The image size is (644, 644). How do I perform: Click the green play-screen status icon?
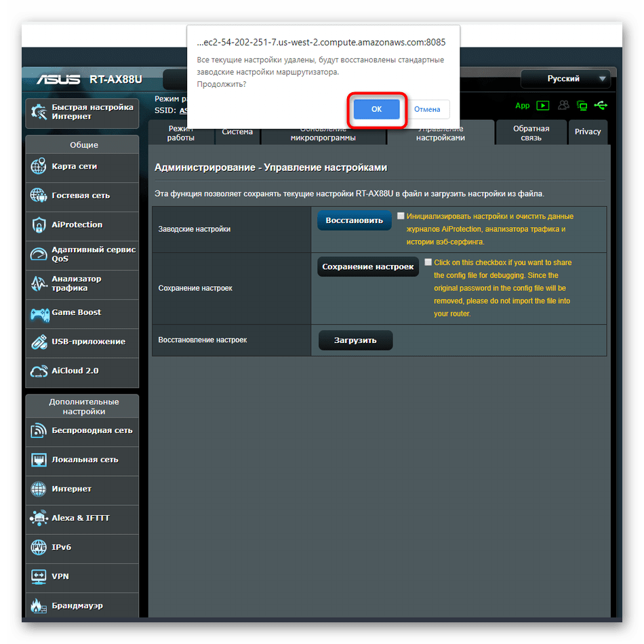tap(543, 106)
